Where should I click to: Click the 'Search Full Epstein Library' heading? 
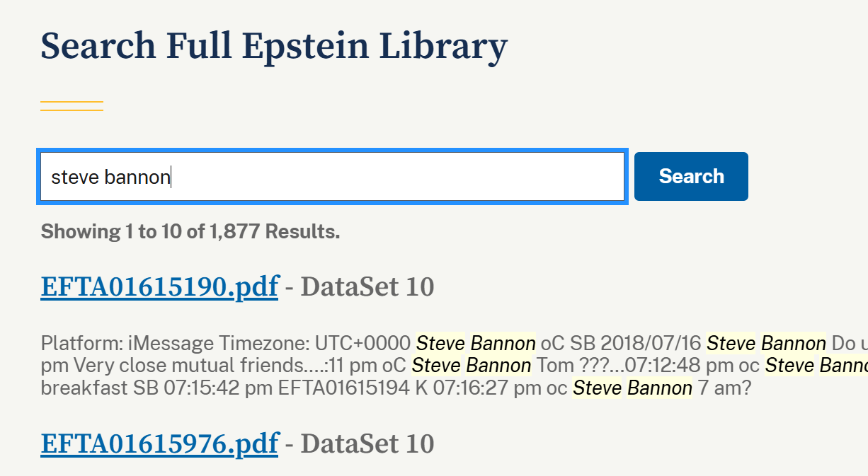[x=274, y=46]
